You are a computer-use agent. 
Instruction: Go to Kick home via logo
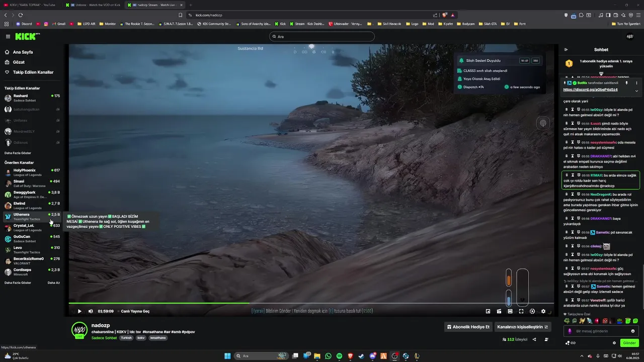tap(27, 36)
